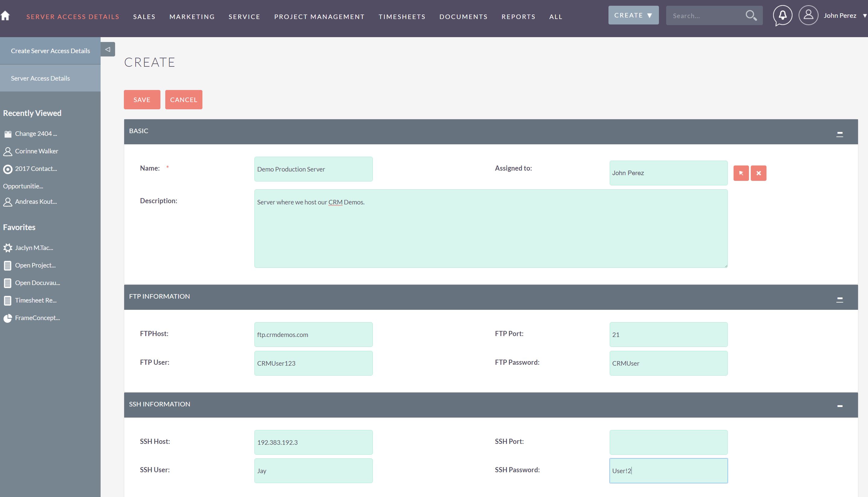Click Create Server Access Details link
The image size is (868, 497).
pos(50,51)
